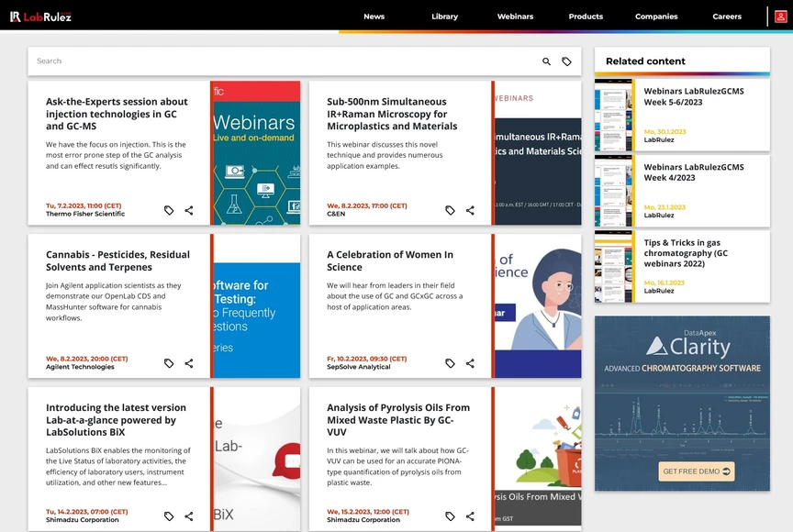Viewport: 793px width, 532px height.
Task: Click tag icon on Ask-the-Experts card
Action: [169, 210]
